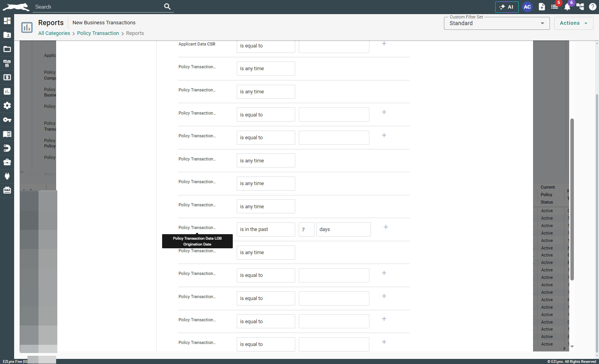Open the task list icon with badge 5
The width and height of the screenshot is (599, 364).
(555, 7)
